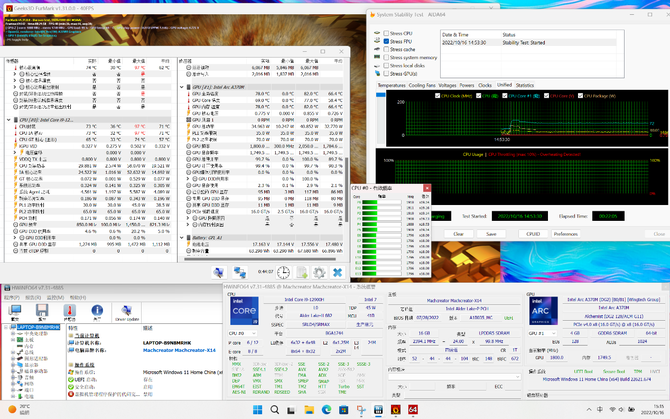This screenshot has width=670, height=419.
Task: Switch to Voltages tab
Action: tap(447, 85)
